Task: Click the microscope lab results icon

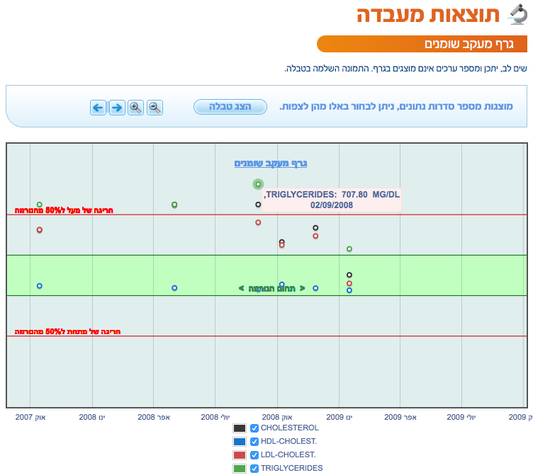Action: click(x=518, y=15)
